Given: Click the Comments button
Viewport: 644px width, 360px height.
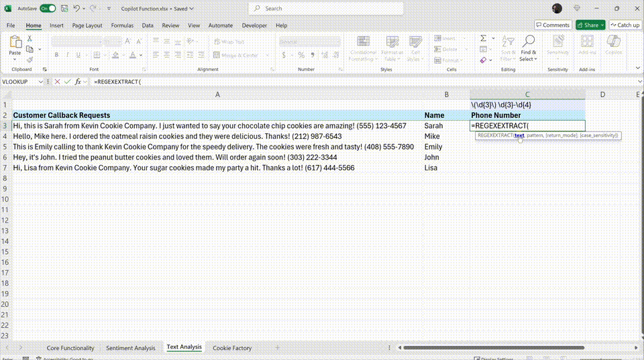Looking at the screenshot, I should pos(553,25).
